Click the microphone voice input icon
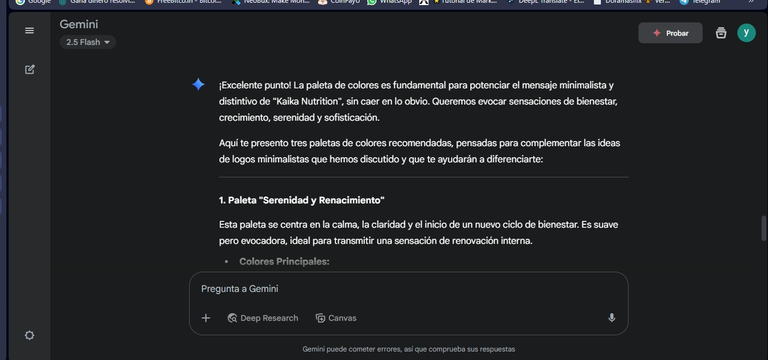The image size is (768, 360). click(611, 318)
